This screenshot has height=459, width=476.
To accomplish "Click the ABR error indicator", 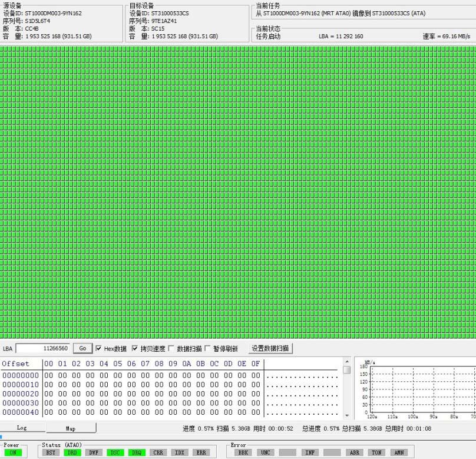I will click(x=354, y=453).
